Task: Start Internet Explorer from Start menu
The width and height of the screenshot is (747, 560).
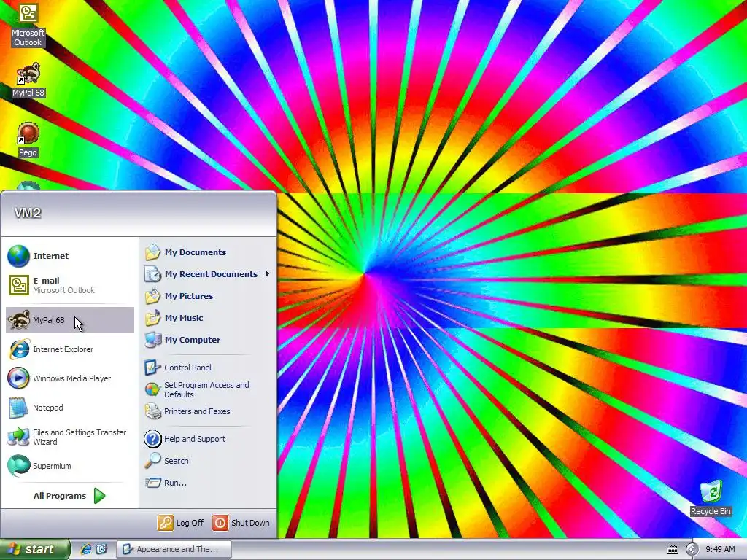Action: pos(70,349)
